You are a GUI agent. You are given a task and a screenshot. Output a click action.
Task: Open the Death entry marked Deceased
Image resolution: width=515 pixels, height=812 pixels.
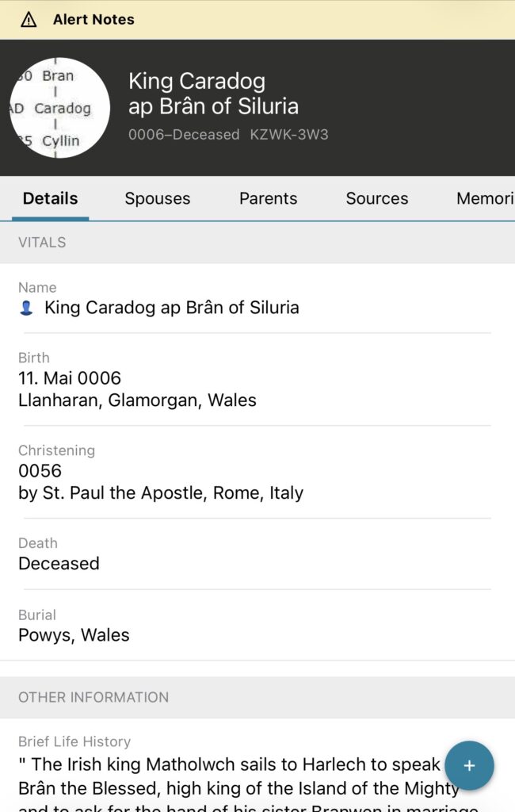click(x=59, y=563)
